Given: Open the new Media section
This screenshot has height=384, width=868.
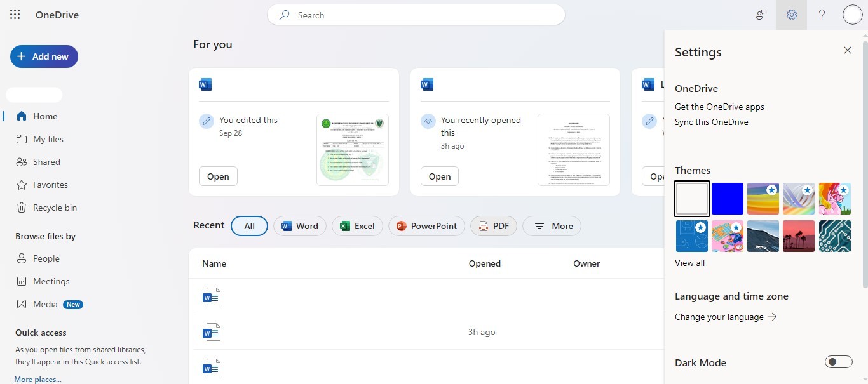Looking at the screenshot, I should point(44,303).
